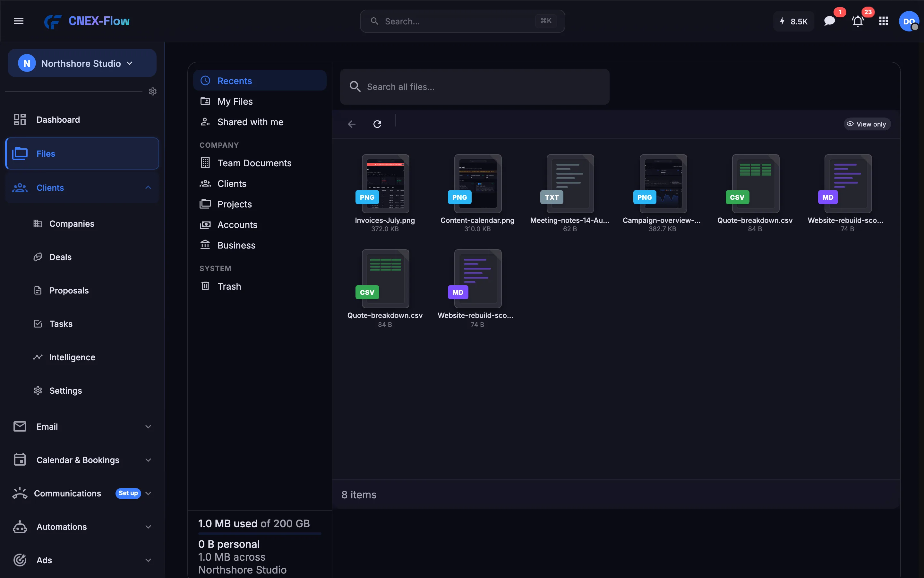This screenshot has width=924, height=578.
Task: Expand the Ads section
Action: (x=82, y=560)
